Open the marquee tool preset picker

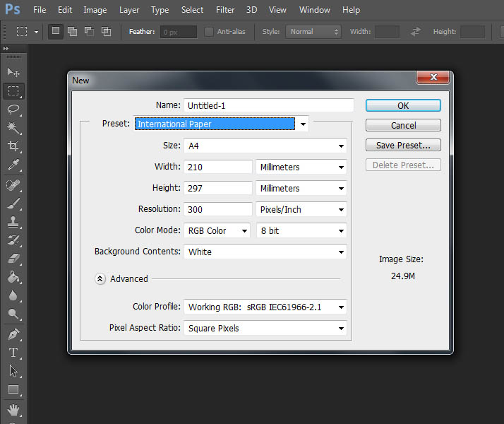point(36,32)
